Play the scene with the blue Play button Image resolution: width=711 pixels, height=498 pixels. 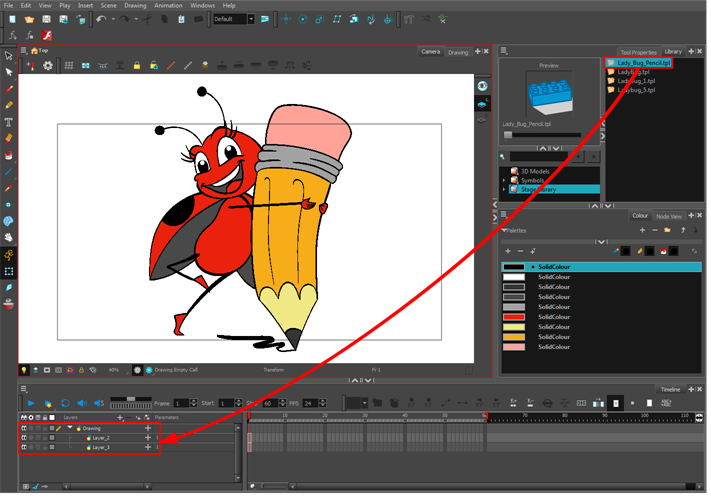click(x=31, y=403)
